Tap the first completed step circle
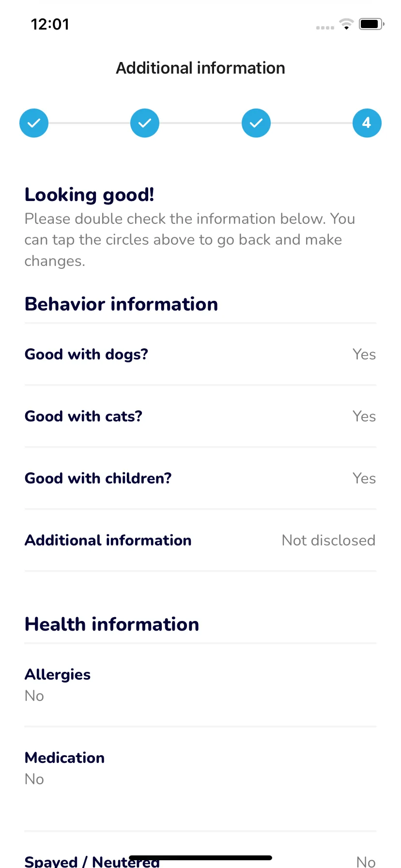This screenshot has width=401, height=868. click(x=34, y=123)
